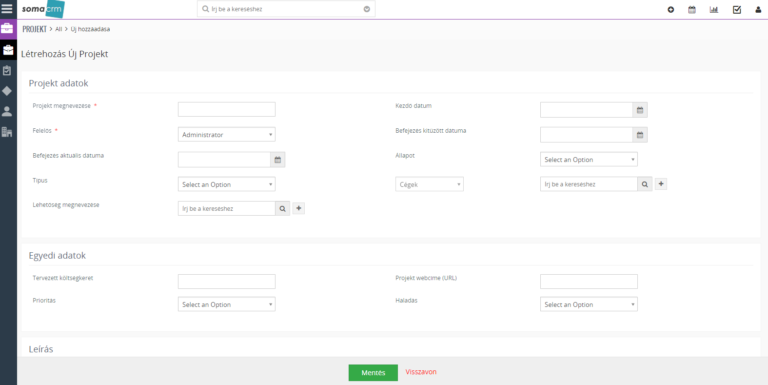This screenshot has width=768, height=385.
Task: Click the search icon beside Cégek field
Action: tap(645, 184)
